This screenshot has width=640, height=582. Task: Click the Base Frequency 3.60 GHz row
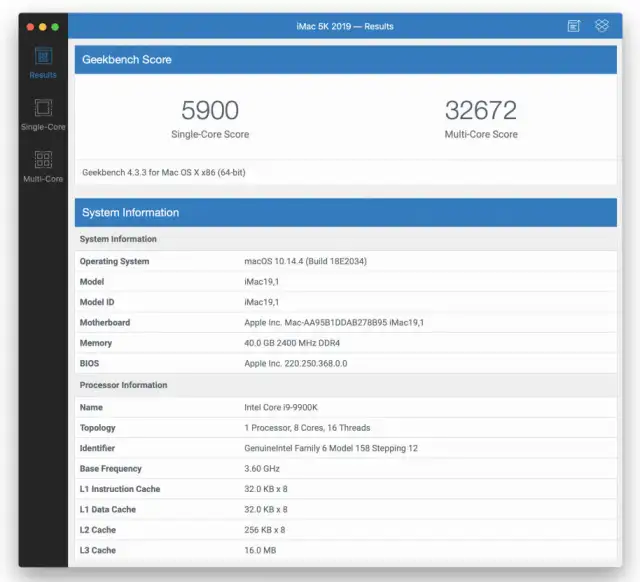(345, 469)
